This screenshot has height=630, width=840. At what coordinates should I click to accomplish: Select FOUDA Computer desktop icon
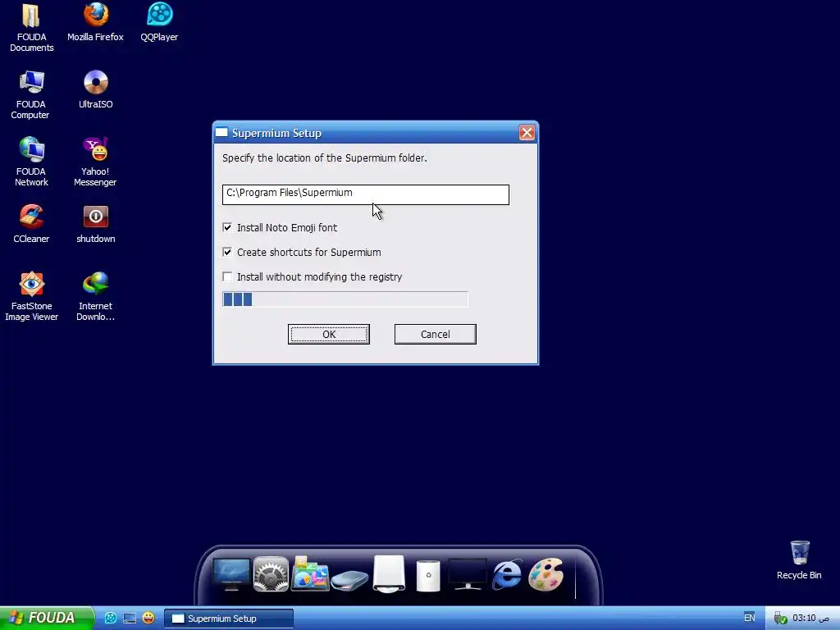[30, 95]
